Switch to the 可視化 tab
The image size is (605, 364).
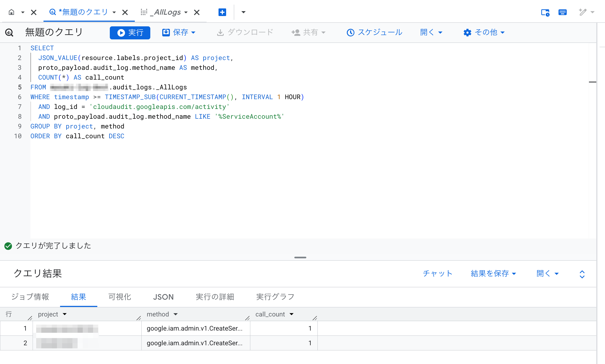pyautogui.click(x=120, y=297)
